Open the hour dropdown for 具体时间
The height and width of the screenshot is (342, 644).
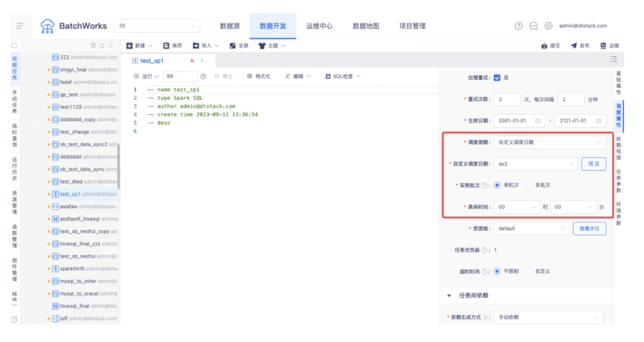pyautogui.click(x=517, y=207)
